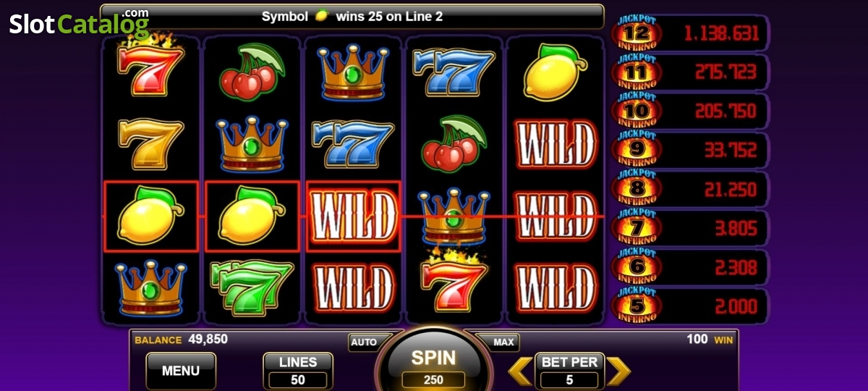Viewport: 868px width, 391px height.
Task: Increase bet per line with right arrow
Action: click(x=618, y=371)
